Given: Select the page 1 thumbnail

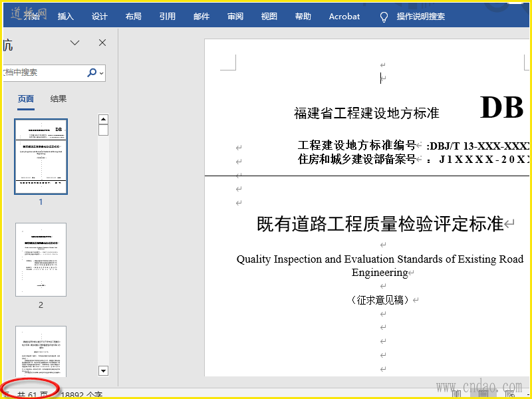Looking at the screenshot, I should 41,156.
